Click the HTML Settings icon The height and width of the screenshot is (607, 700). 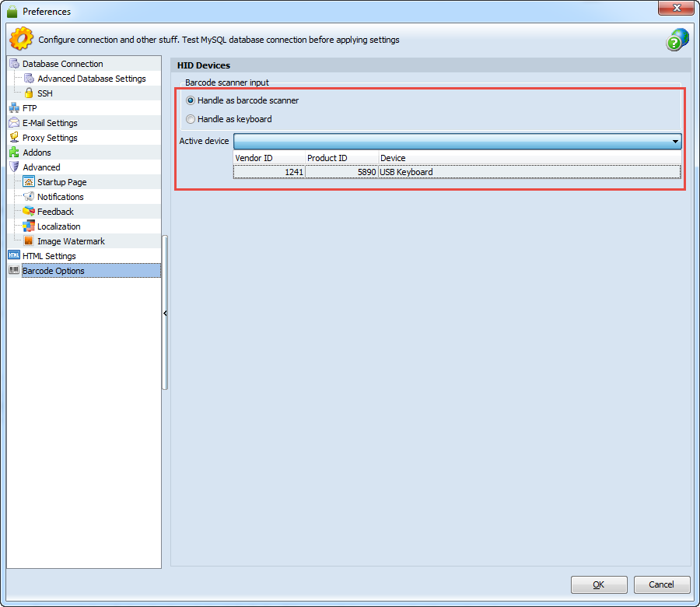click(14, 255)
